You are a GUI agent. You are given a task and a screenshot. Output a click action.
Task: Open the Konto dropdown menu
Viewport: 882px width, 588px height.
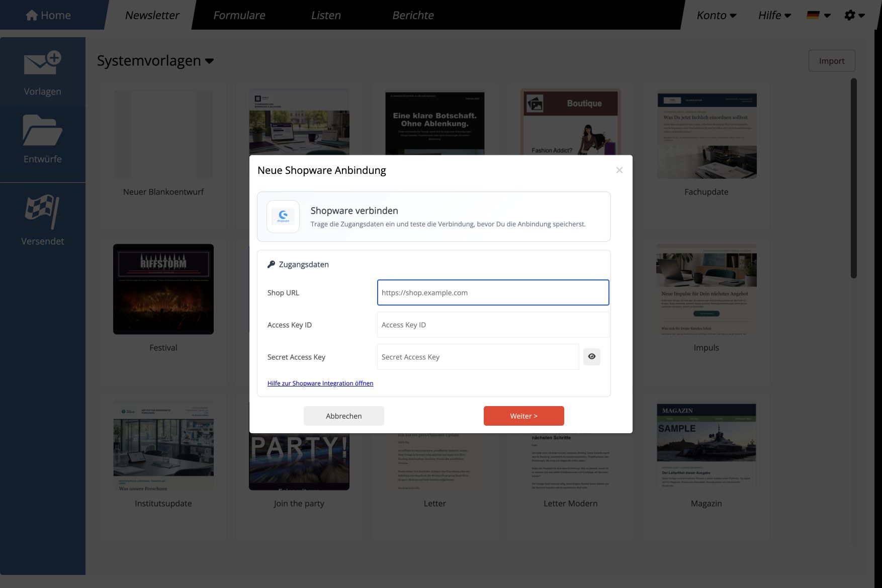(717, 15)
